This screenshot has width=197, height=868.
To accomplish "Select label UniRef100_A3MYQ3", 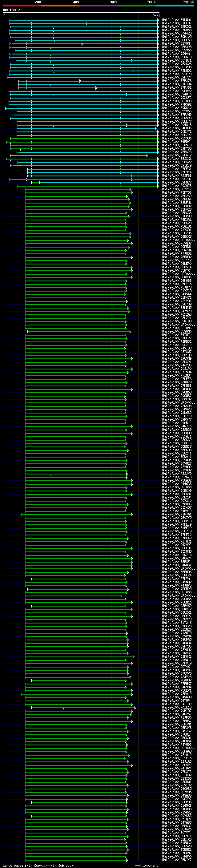I will click(x=177, y=193).
